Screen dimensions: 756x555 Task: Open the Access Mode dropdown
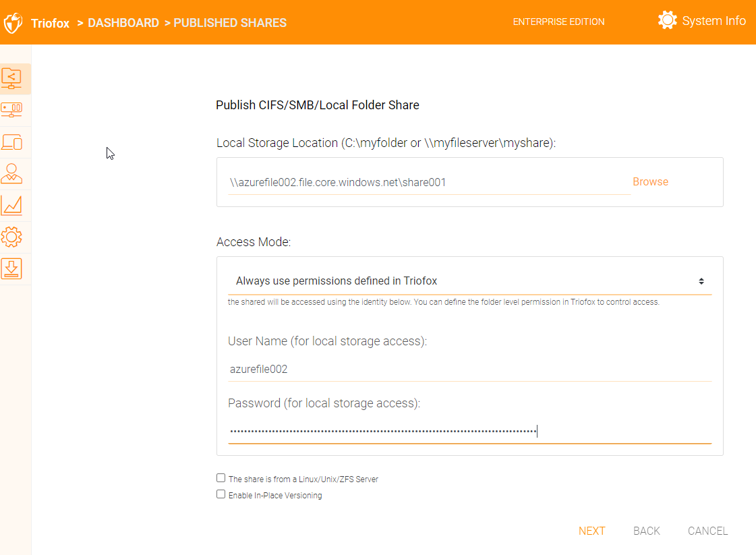pos(469,281)
